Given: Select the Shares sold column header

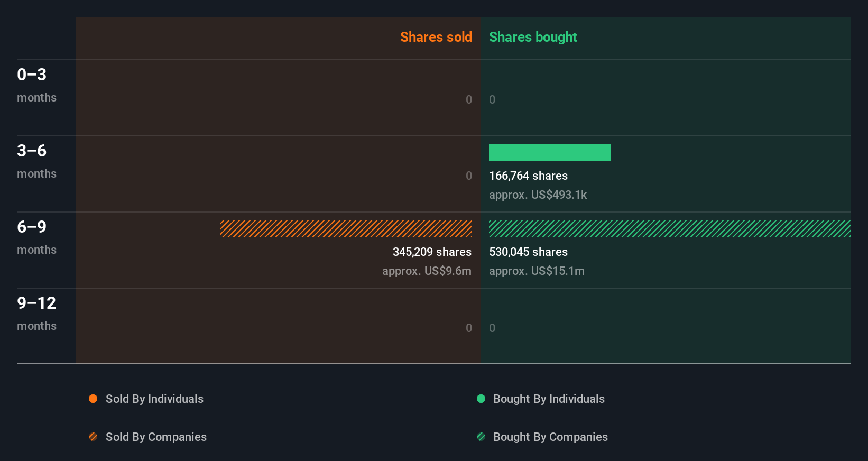Looking at the screenshot, I should tap(436, 37).
